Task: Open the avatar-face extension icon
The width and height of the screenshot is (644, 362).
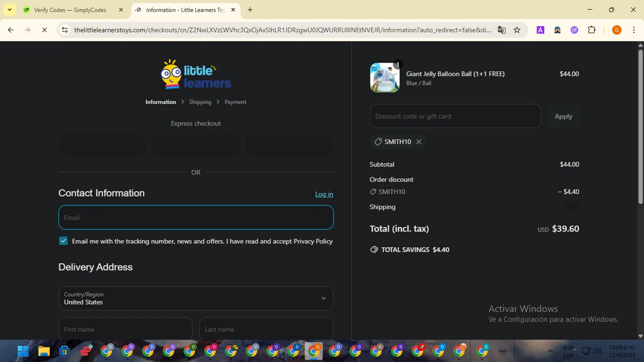Action: 557,30
